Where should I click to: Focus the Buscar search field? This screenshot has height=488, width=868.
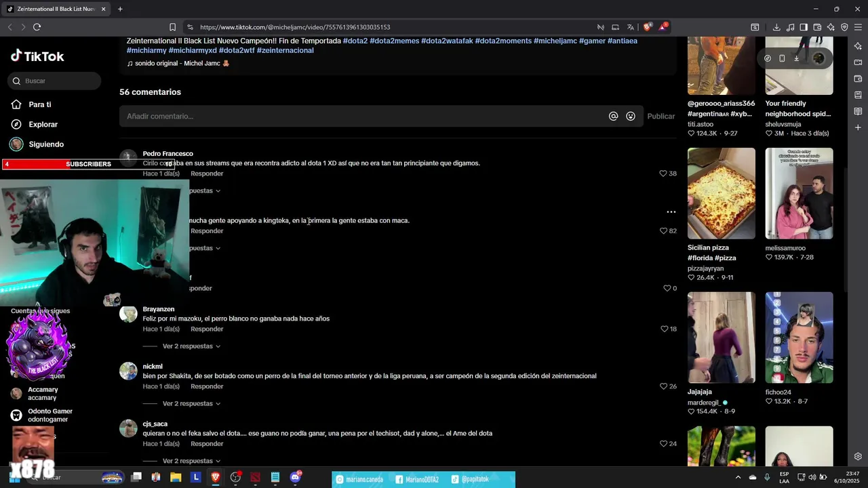54,81
